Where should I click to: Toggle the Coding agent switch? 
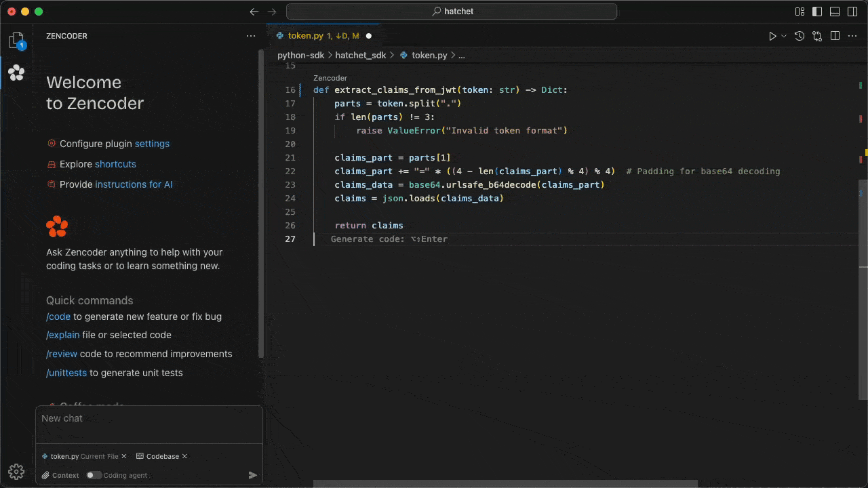[94, 475]
